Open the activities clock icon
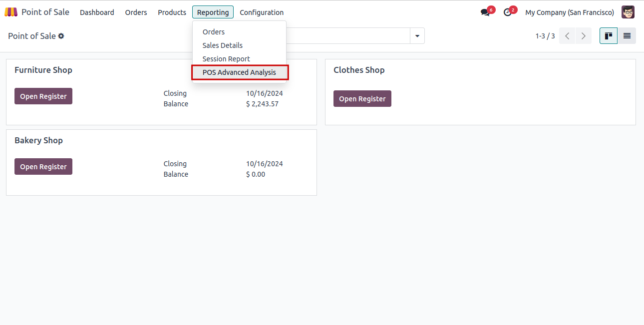Viewport: 644px width, 325px height. coord(508,12)
